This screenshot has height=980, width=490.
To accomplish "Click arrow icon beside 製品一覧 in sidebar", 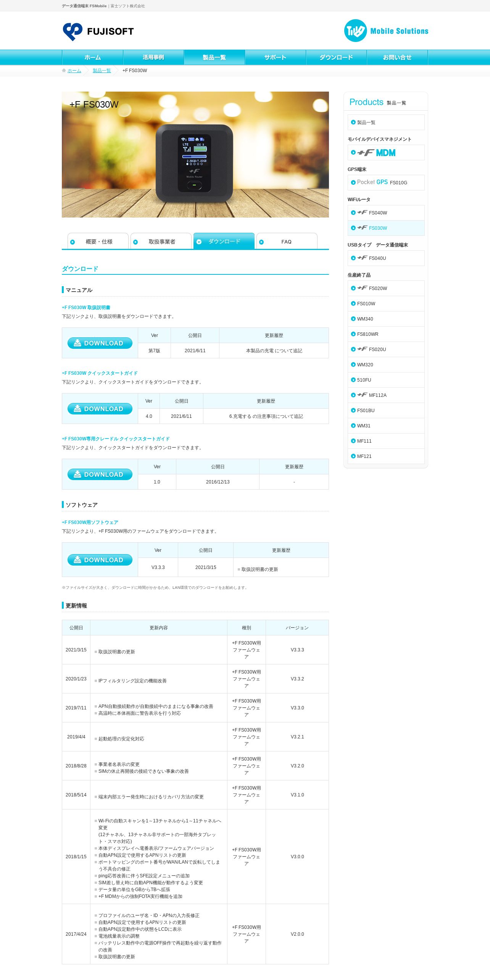I will (353, 122).
